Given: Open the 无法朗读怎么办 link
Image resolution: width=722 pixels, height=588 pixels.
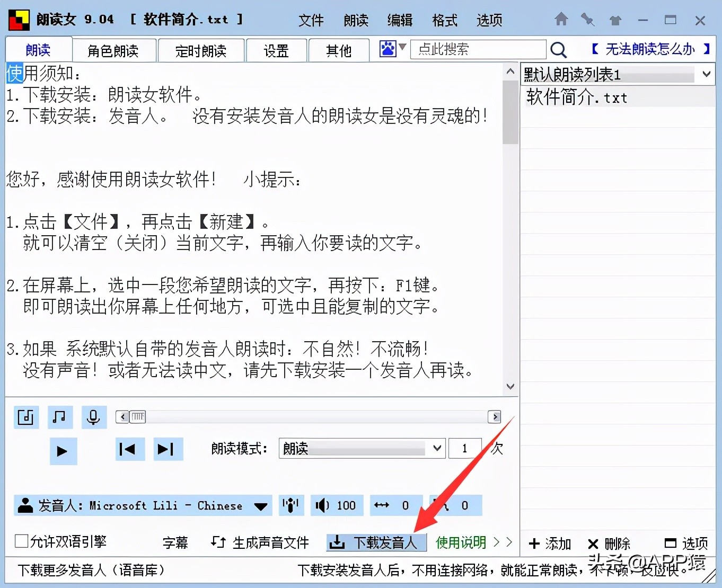Looking at the screenshot, I should (x=650, y=49).
